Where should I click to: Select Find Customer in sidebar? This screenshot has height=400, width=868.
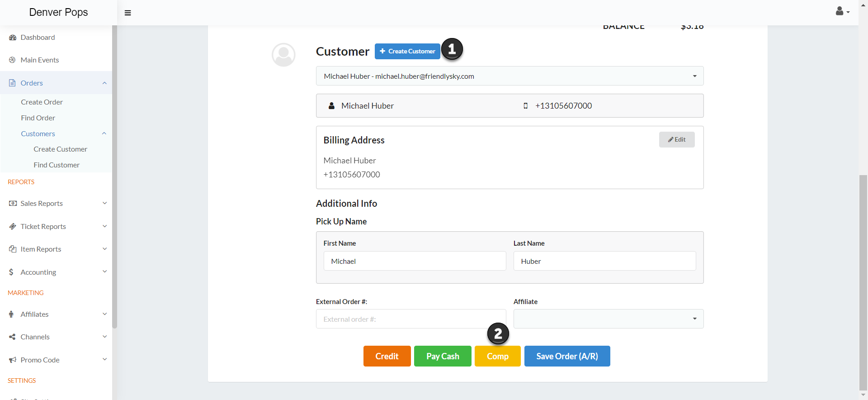tap(57, 165)
